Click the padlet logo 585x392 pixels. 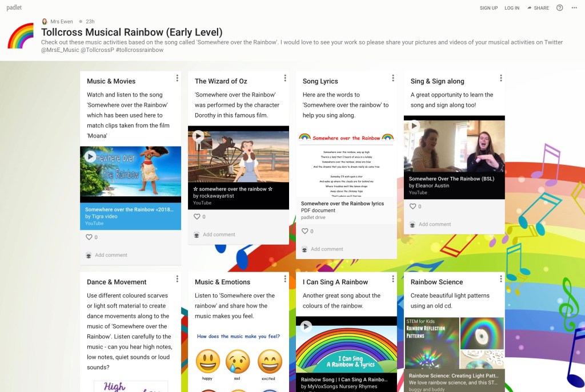14,7
